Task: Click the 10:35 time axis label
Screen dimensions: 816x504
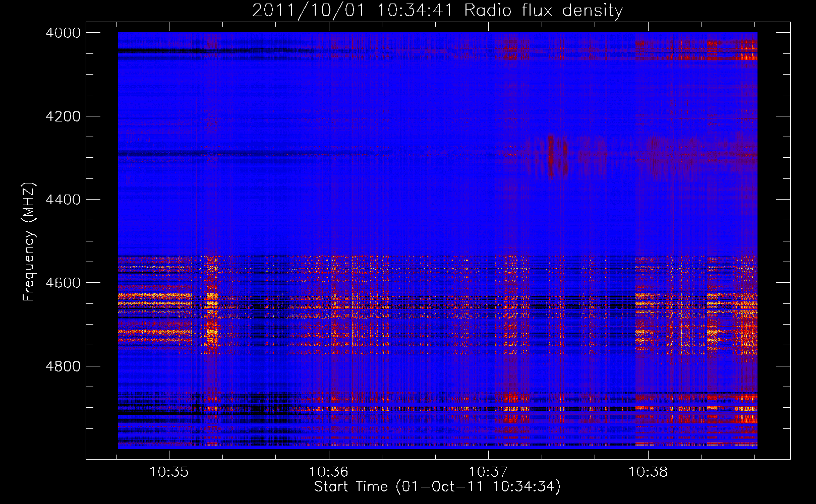Action: pos(169,472)
